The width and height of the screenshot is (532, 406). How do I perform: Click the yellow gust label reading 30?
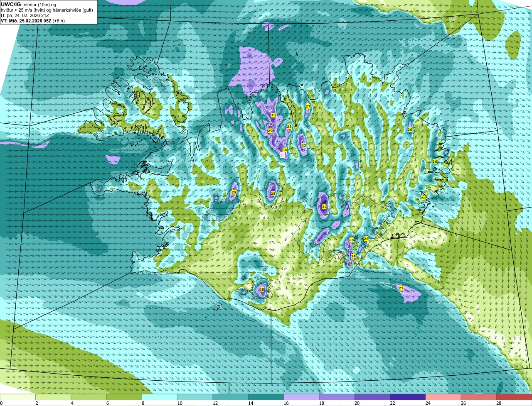tap(285, 150)
